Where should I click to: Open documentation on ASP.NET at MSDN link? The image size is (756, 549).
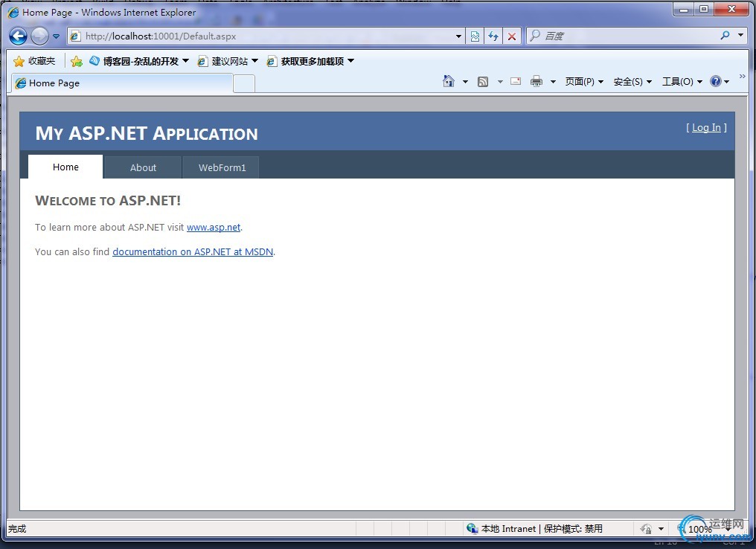[193, 251]
